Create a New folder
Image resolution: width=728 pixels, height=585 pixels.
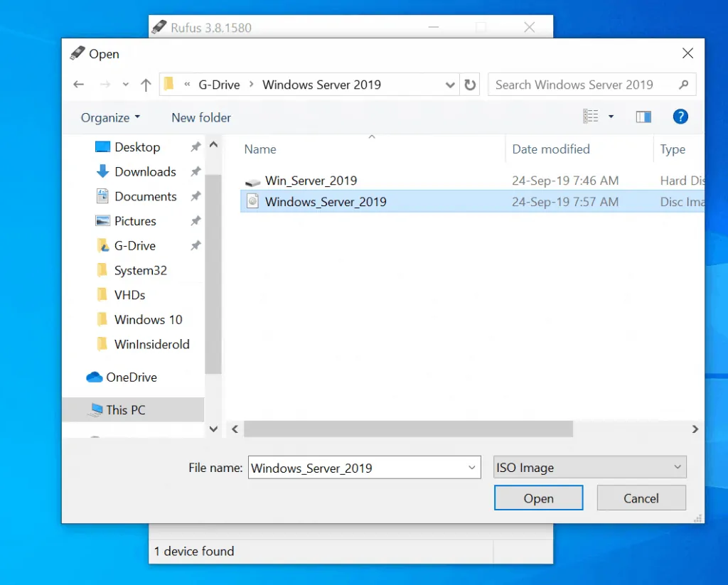click(201, 117)
